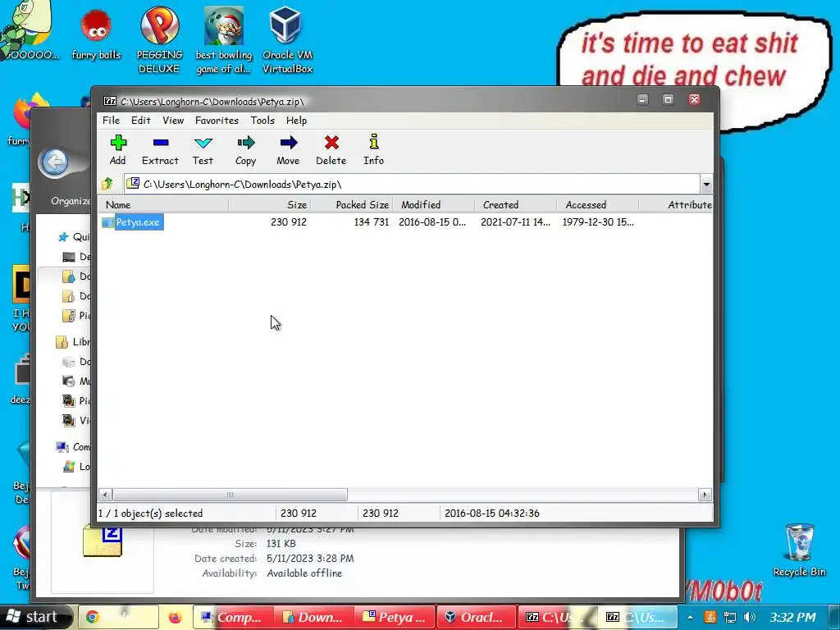This screenshot has width=840, height=630.
Task: Open Chrome from the taskbar
Action: (x=118, y=617)
